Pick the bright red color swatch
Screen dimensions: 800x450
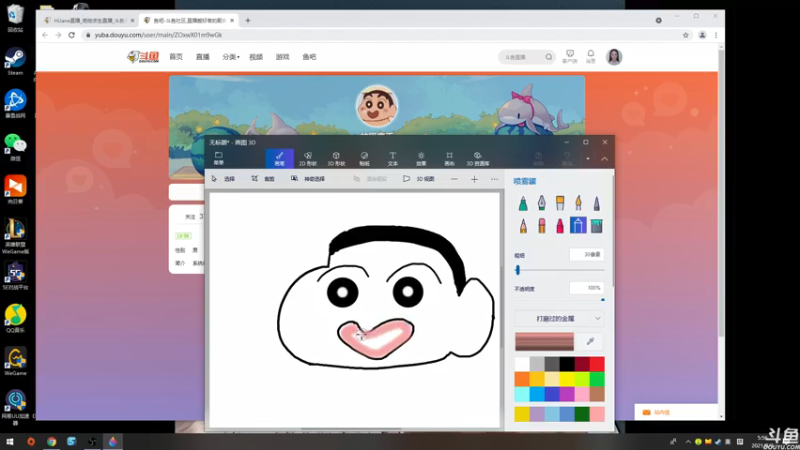(597, 364)
